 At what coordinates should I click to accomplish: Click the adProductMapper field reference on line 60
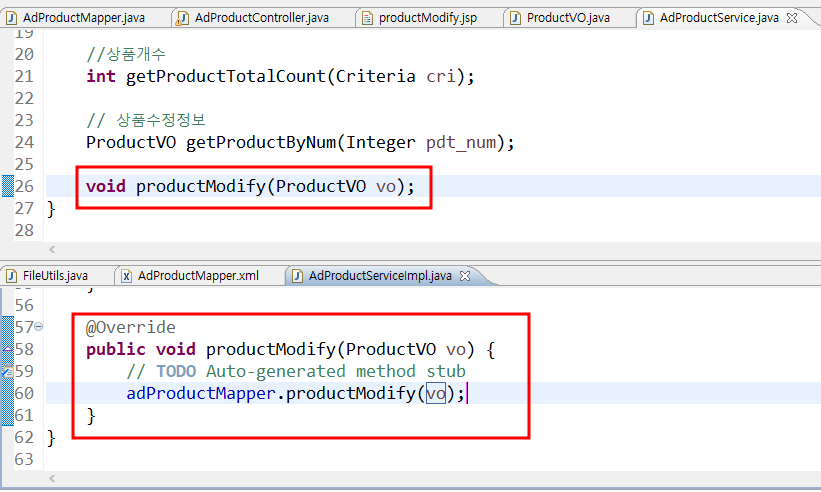pyautogui.click(x=201, y=393)
